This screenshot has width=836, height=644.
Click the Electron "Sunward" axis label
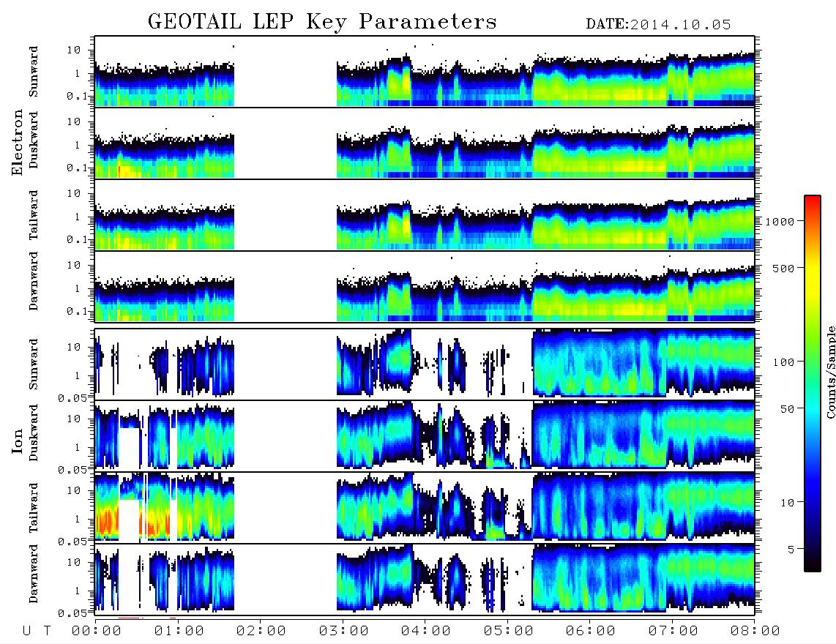(33, 72)
